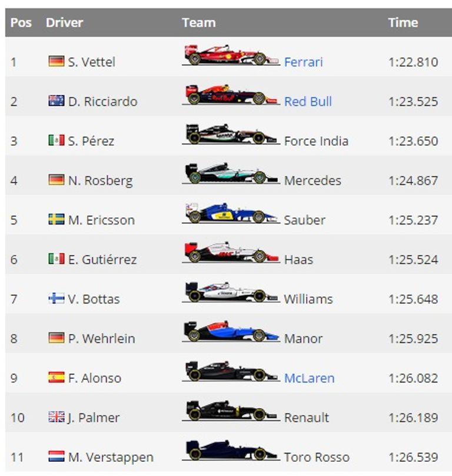Click the Team column header
Screen dimensions: 452x476
(x=198, y=23)
